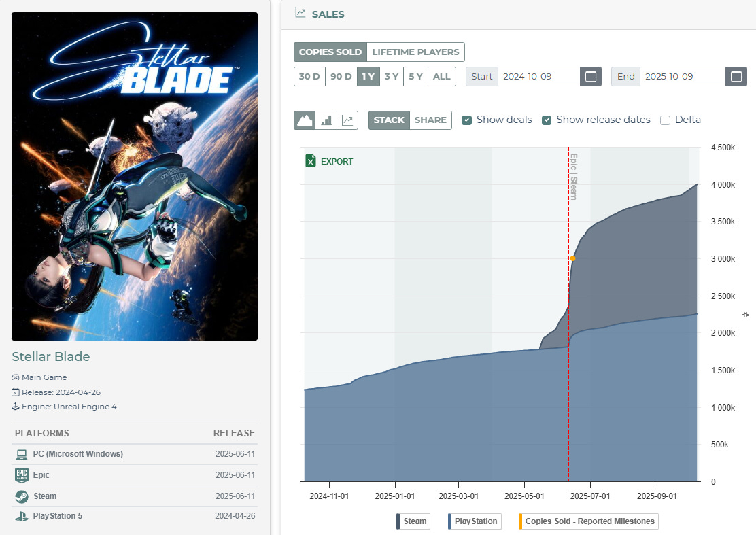
Task: Toggle the Show deals checkbox
Action: coord(466,120)
